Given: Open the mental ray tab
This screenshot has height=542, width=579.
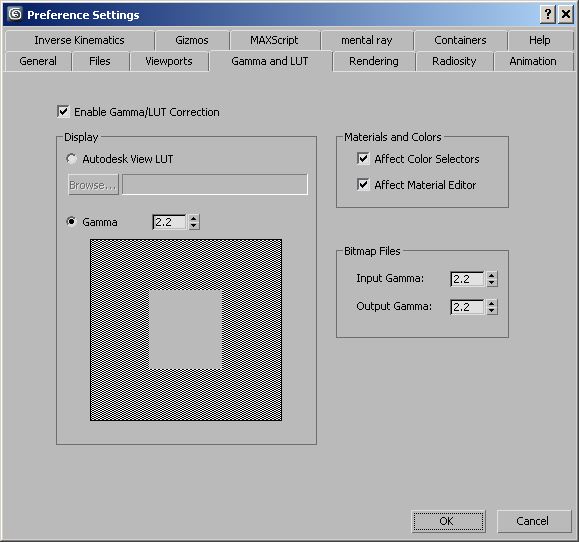Looking at the screenshot, I should point(367,40).
